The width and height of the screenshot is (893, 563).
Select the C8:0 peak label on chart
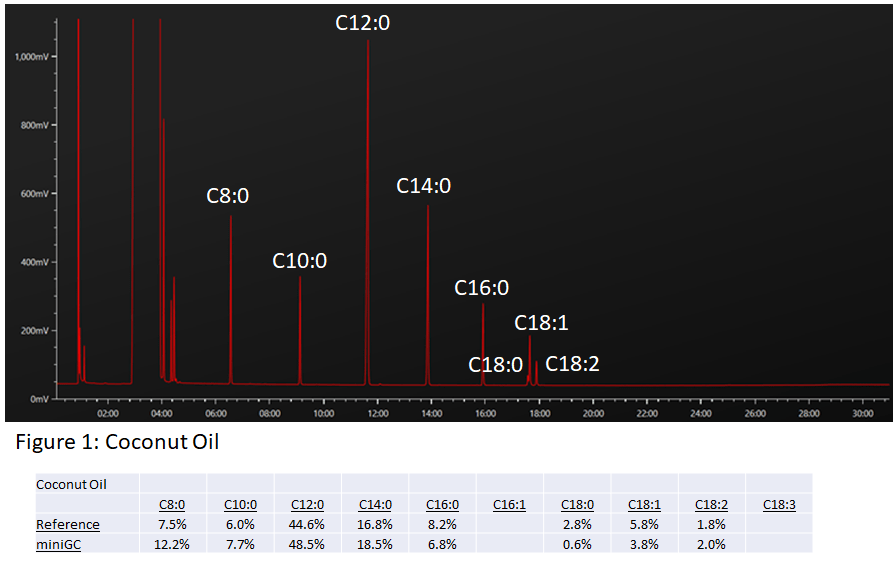(x=228, y=196)
